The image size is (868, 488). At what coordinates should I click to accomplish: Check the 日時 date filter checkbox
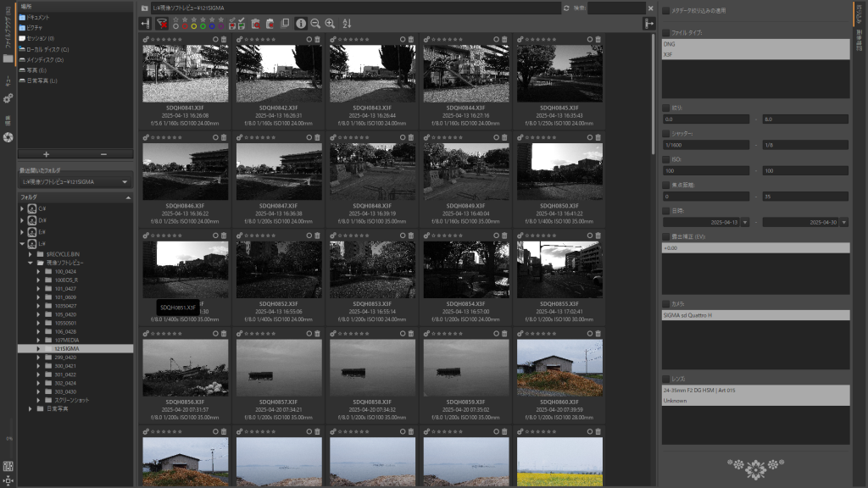click(x=666, y=211)
